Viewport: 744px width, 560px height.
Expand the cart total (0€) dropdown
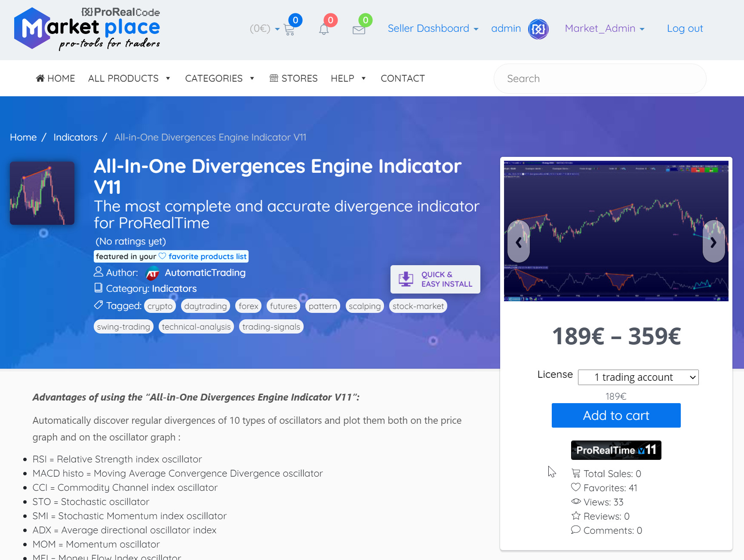tap(264, 29)
